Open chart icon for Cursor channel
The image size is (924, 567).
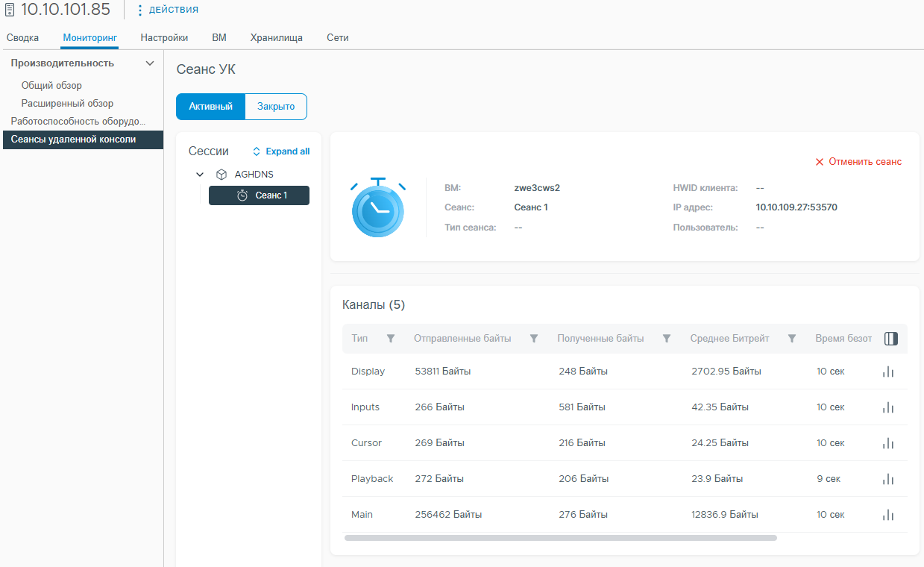pyautogui.click(x=887, y=443)
